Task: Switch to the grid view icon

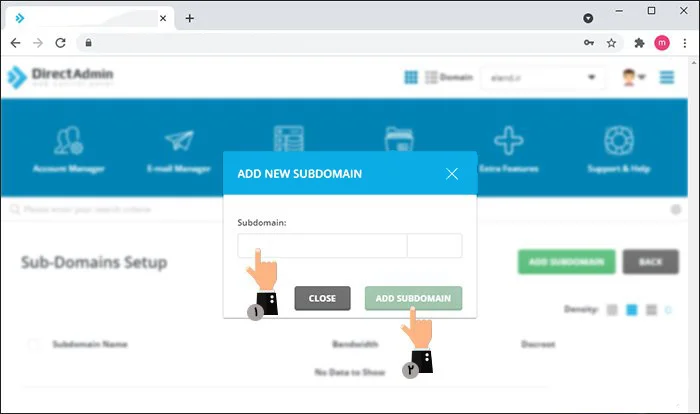Action: click(x=411, y=77)
